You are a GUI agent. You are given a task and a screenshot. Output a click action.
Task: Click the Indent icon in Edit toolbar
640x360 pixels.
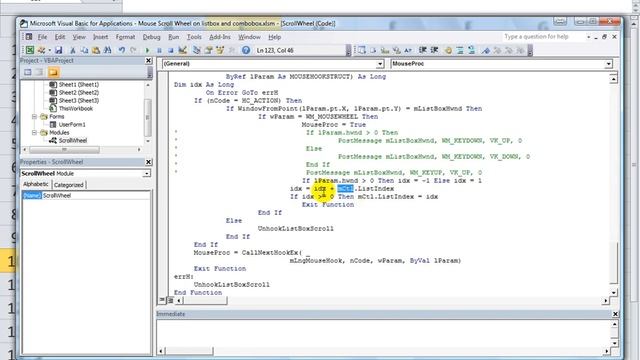(x=422, y=50)
